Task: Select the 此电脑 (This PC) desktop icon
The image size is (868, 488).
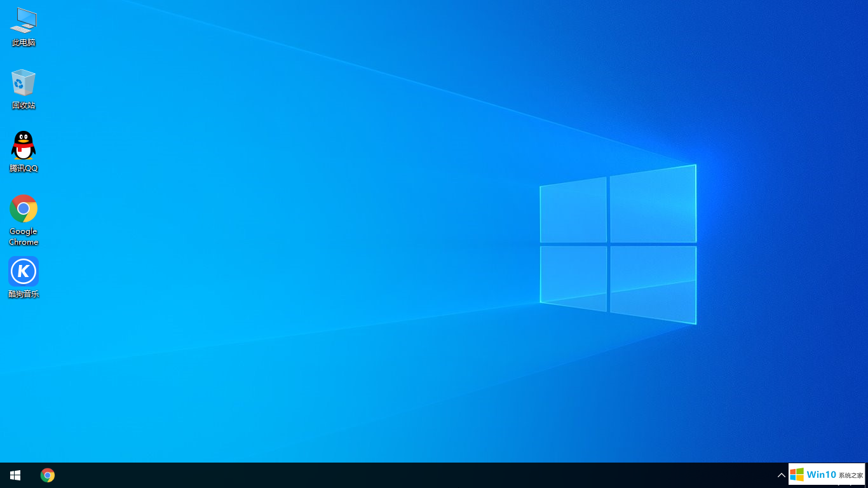Action: coord(24,20)
